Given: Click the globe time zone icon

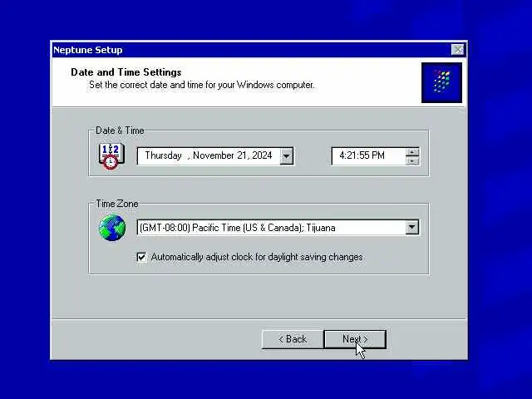Looking at the screenshot, I should coord(112,227).
